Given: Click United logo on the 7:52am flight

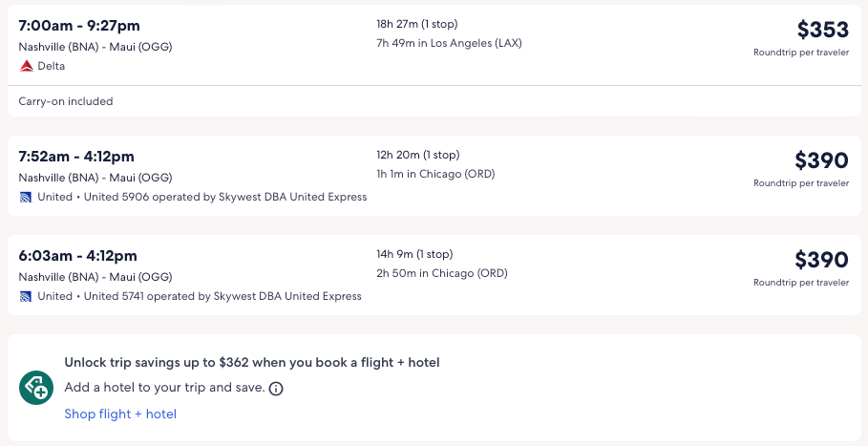Looking at the screenshot, I should click(26, 197).
